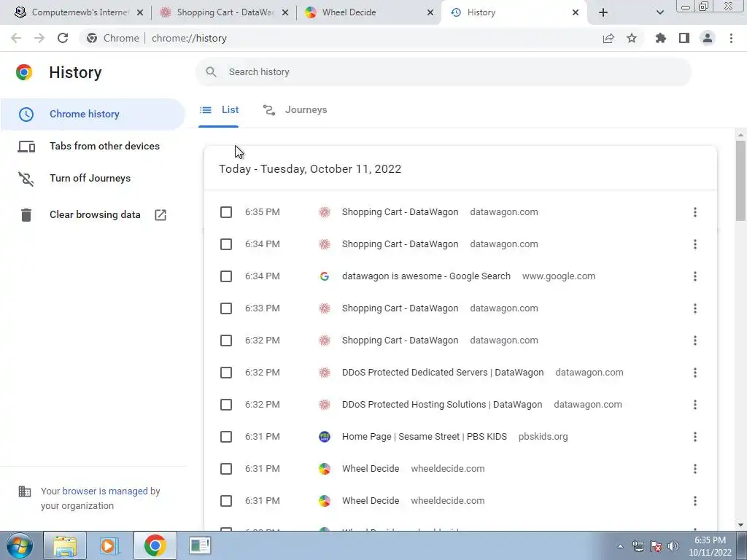Open actions menu for PBS KIDS entry
Screen dimensions: 747x560
pos(695,437)
